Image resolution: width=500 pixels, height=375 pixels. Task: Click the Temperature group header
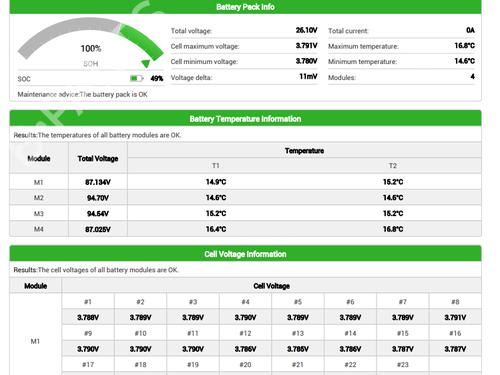click(304, 151)
